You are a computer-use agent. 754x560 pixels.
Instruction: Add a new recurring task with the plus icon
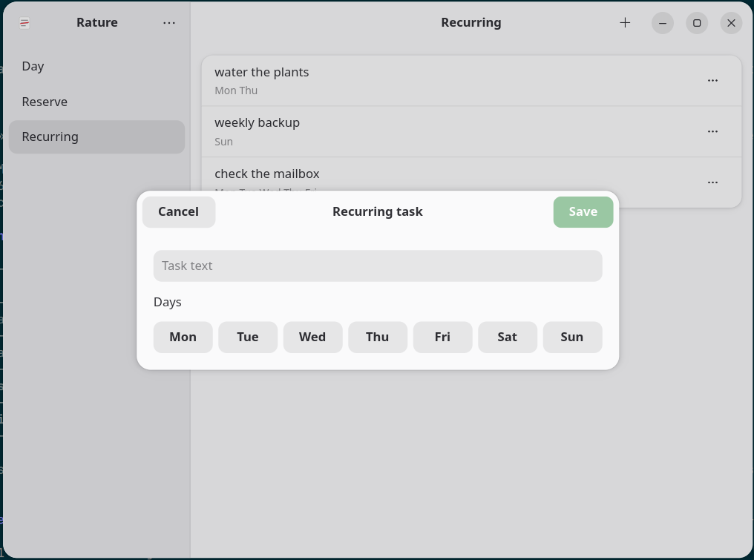625,22
